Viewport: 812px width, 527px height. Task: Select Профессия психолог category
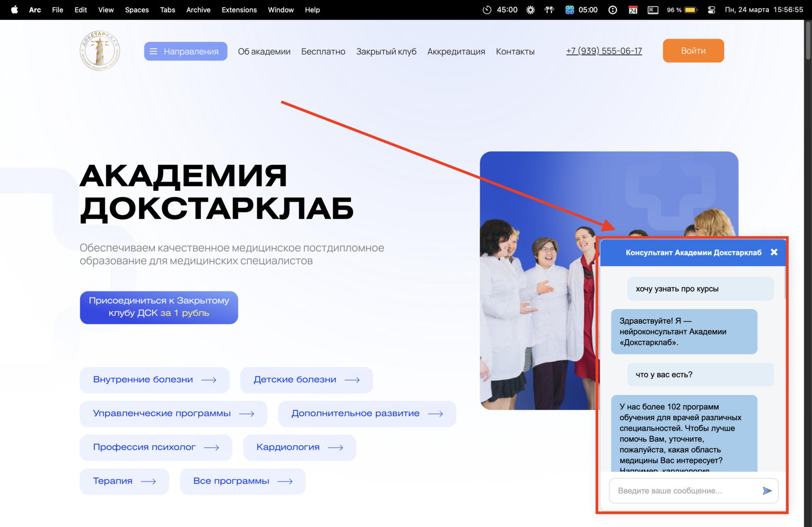[156, 447]
